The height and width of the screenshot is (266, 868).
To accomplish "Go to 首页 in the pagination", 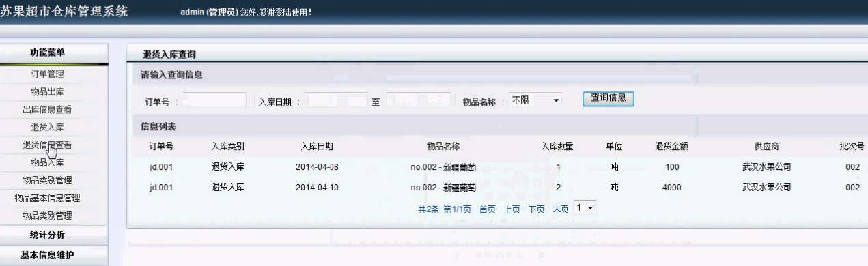I will point(487,209).
